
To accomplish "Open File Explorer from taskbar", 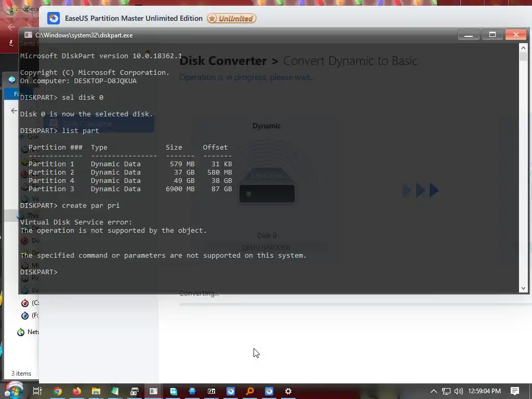I will pyautogui.click(x=96, y=391).
